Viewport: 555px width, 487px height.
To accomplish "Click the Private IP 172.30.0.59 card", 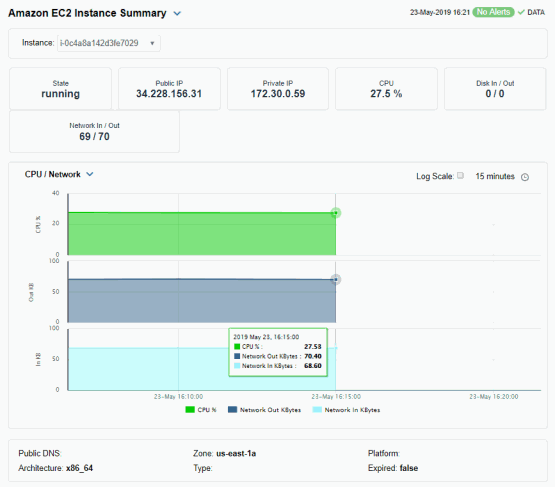I will [278, 89].
